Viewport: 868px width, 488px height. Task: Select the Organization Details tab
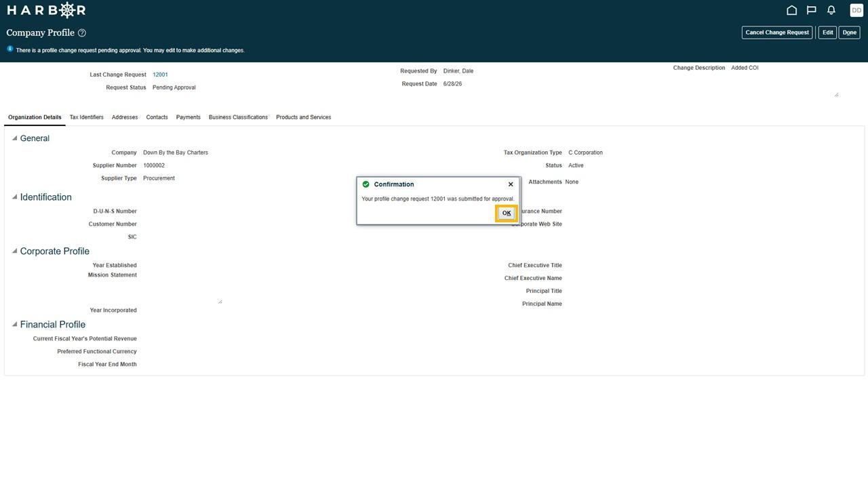pyautogui.click(x=35, y=117)
